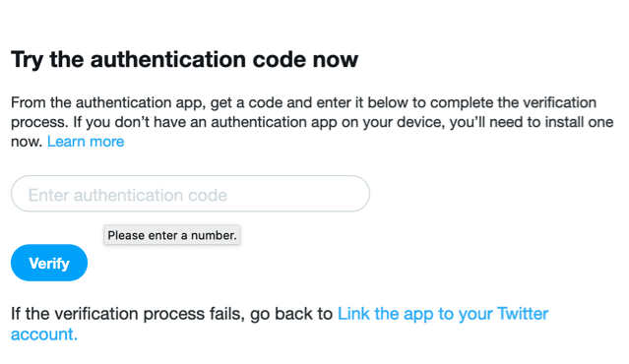Click the 'account.' link text on last line
Image resolution: width=629 pixels, height=364 pixels.
tap(44, 334)
